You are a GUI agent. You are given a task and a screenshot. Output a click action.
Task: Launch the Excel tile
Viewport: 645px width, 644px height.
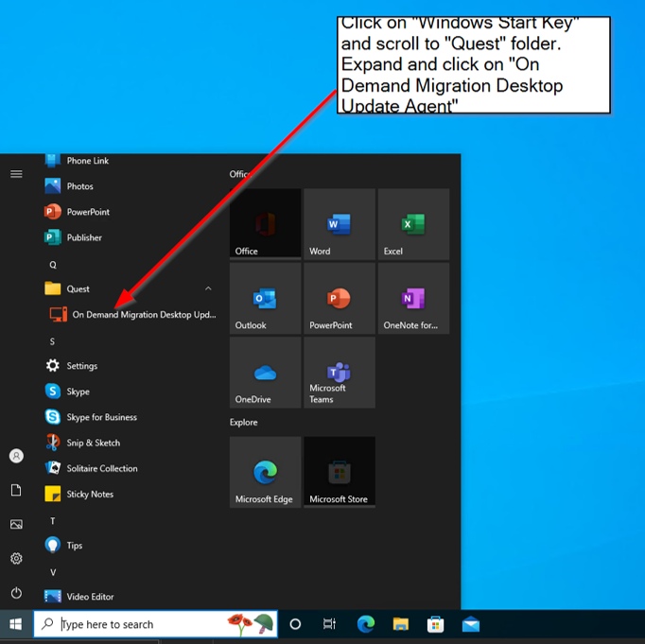point(412,224)
